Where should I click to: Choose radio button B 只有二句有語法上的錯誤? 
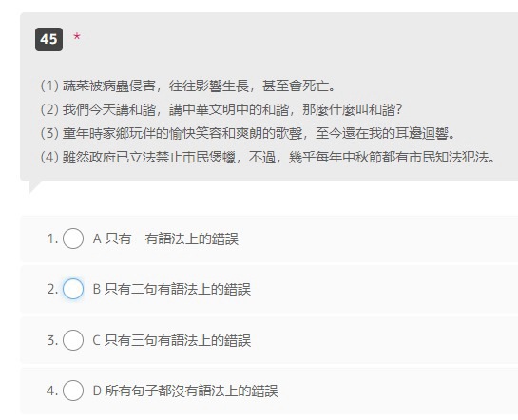tap(73, 289)
